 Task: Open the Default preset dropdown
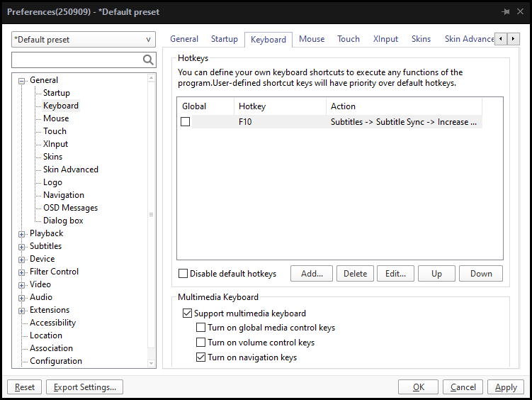[84, 40]
